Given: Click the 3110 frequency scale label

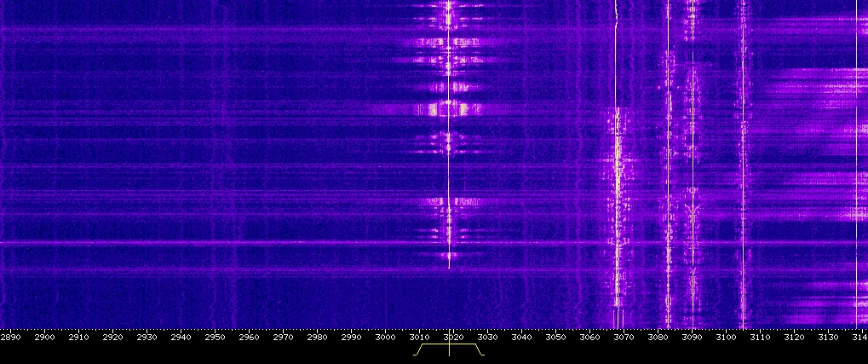Looking at the screenshot, I should pyautogui.click(x=760, y=337).
